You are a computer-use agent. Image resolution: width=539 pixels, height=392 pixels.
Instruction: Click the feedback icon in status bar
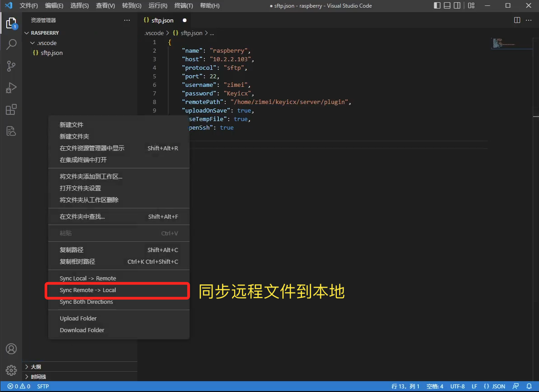click(516, 387)
